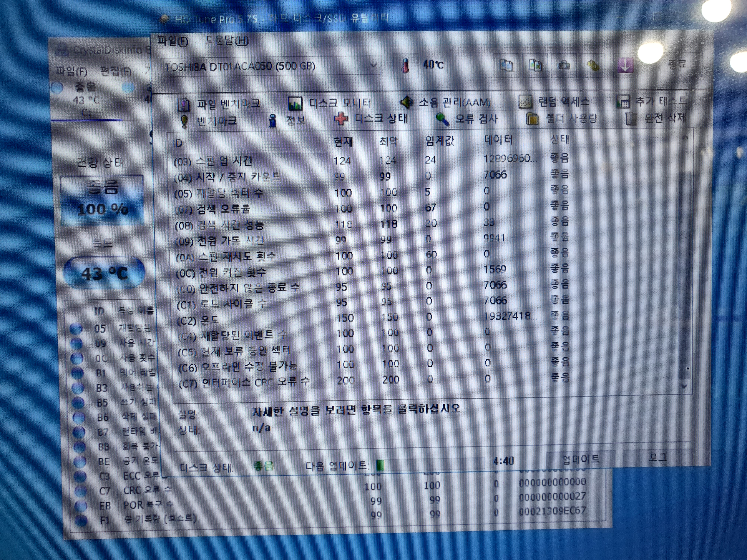Click blue status circle of CrystalDiskInfo row F1
This screenshot has height=560, width=747.
pyautogui.click(x=81, y=520)
